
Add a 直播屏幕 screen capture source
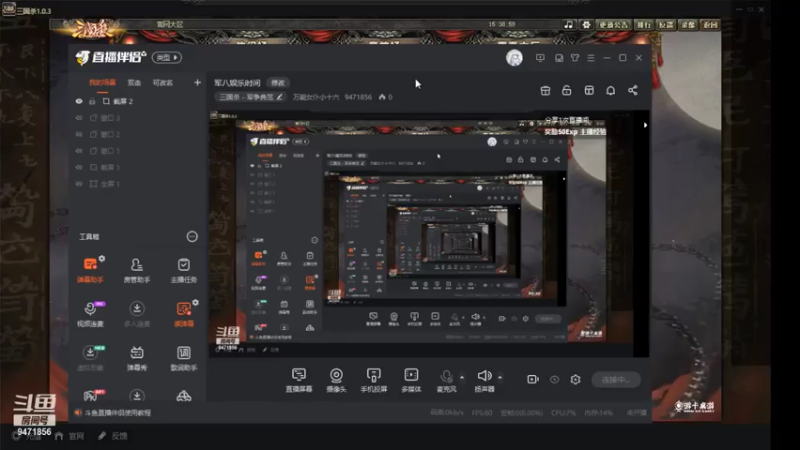click(299, 380)
